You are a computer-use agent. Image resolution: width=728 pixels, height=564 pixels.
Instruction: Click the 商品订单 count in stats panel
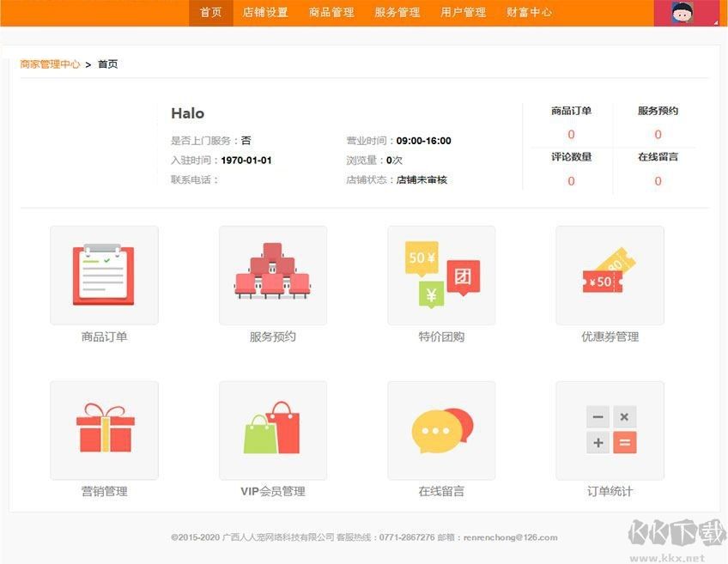(571, 135)
